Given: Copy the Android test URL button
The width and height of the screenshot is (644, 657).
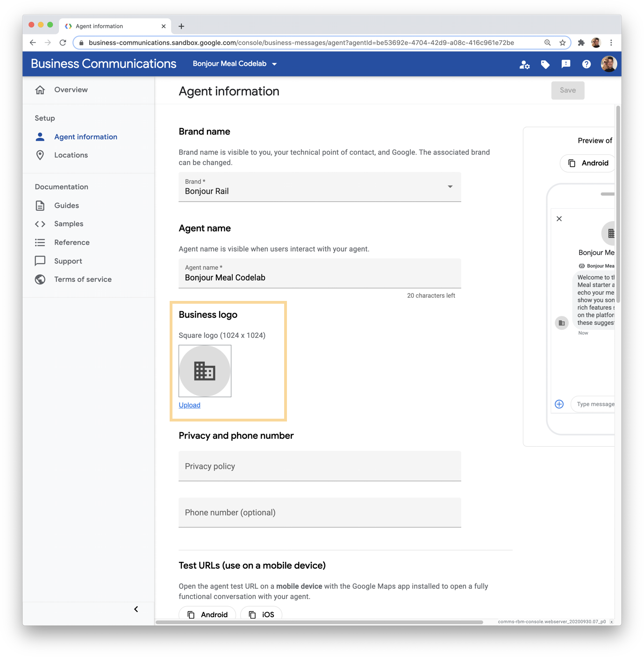Looking at the screenshot, I should (x=208, y=614).
